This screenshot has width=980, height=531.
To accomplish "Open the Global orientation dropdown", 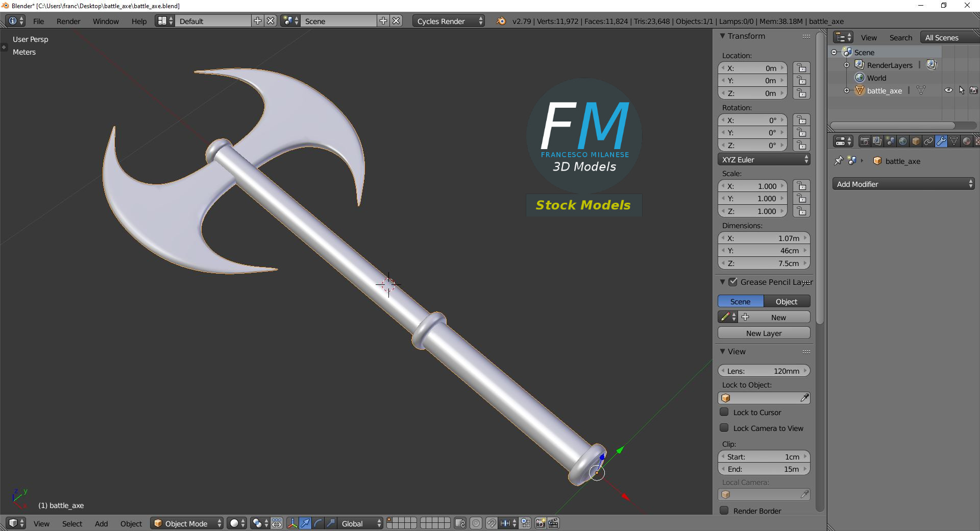I will coord(360,523).
